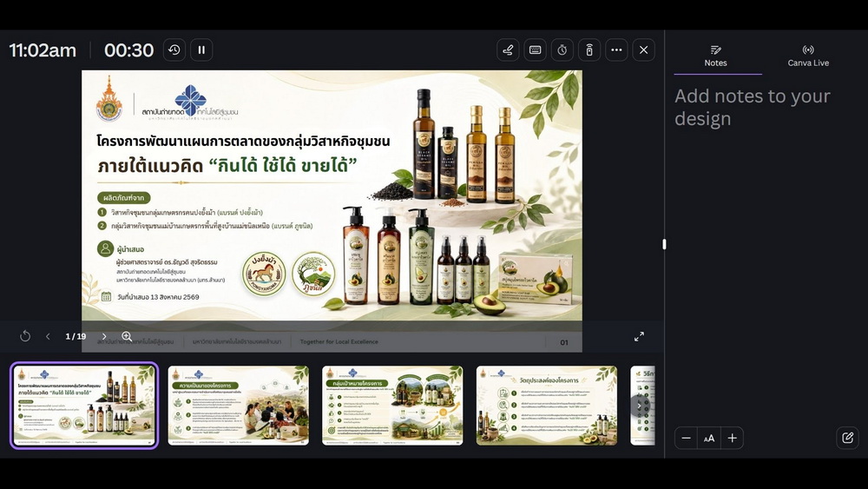Reset the presentation timer
This screenshot has height=489, width=868.
[x=174, y=50]
